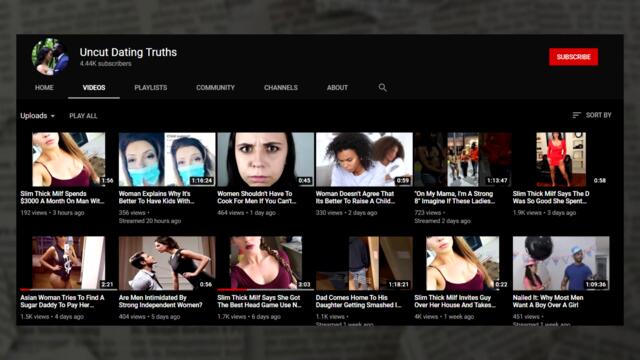Click '4K views • 1 week ago' text
Viewport: 640px width, 360px height.
tap(444, 317)
